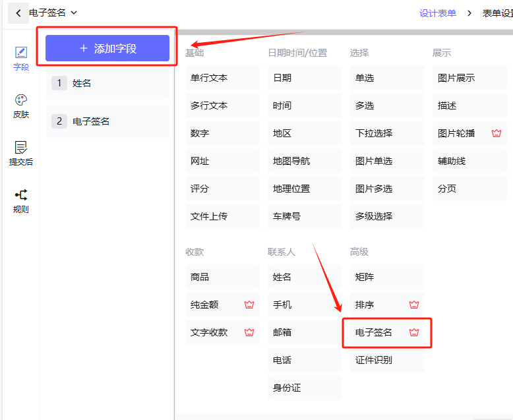Add a 邮箱 field

click(305, 332)
